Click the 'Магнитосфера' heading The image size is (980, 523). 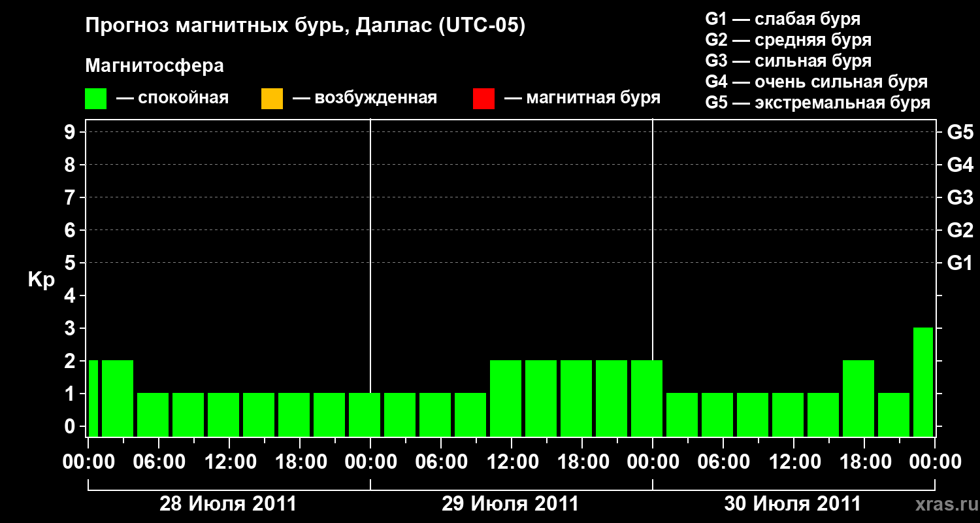point(154,66)
